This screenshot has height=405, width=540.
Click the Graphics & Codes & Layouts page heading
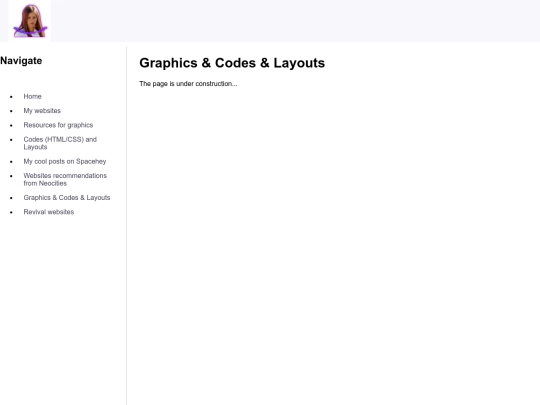232,63
